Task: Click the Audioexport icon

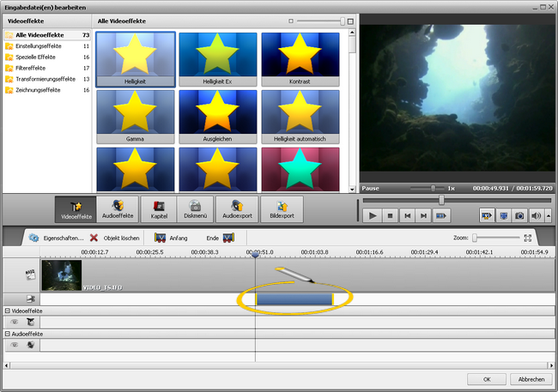Action: (236, 210)
